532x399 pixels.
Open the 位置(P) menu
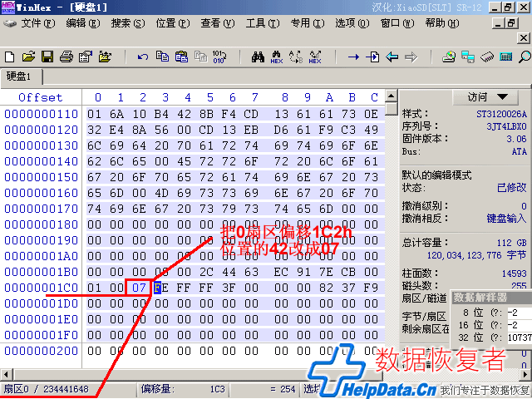point(173,23)
